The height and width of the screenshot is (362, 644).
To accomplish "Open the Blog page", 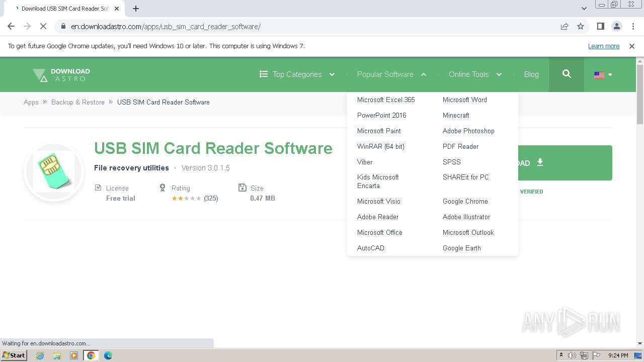I will (531, 74).
